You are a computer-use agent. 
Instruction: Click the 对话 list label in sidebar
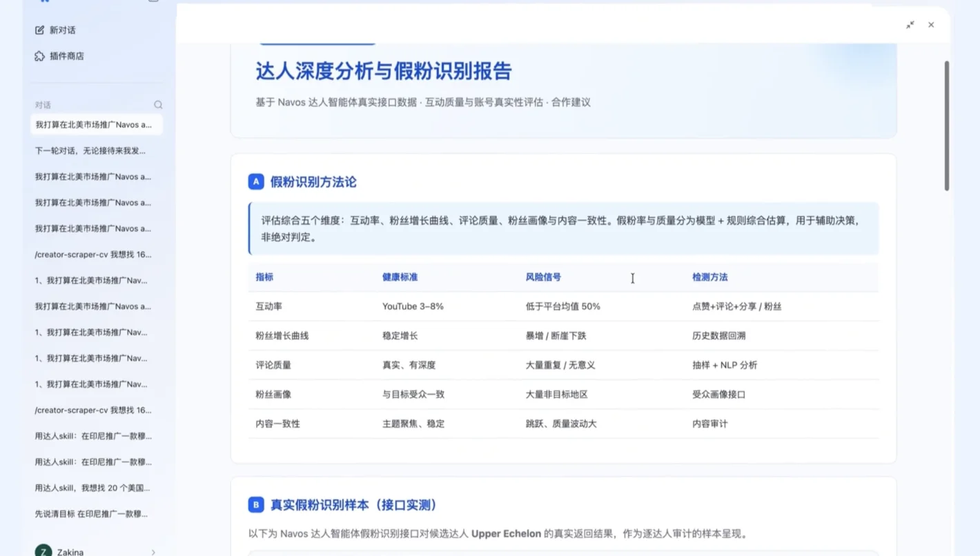pyautogui.click(x=43, y=105)
